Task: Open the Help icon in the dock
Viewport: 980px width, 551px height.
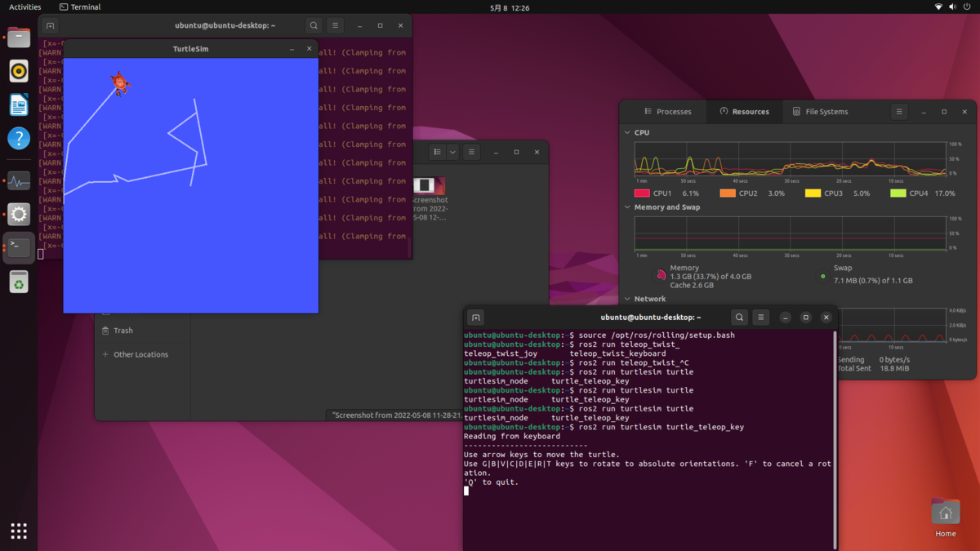Action: (x=19, y=138)
